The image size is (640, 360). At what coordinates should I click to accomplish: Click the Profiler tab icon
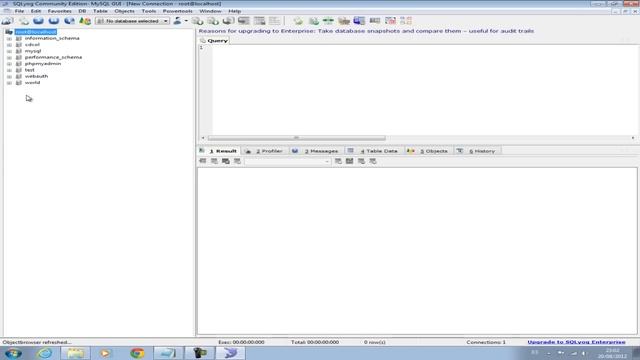(x=248, y=151)
